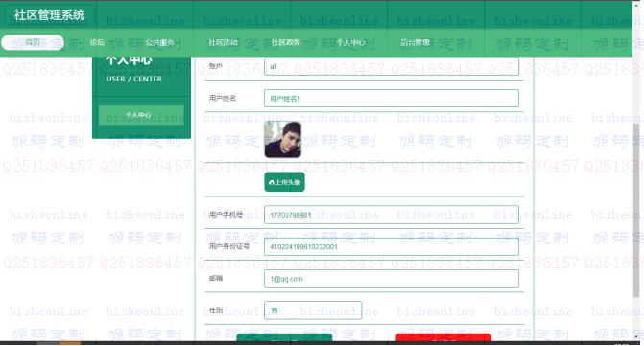Click the cloud upload icon on 上传头像
The height and width of the screenshot is (346, 644).
pos(272,182)
